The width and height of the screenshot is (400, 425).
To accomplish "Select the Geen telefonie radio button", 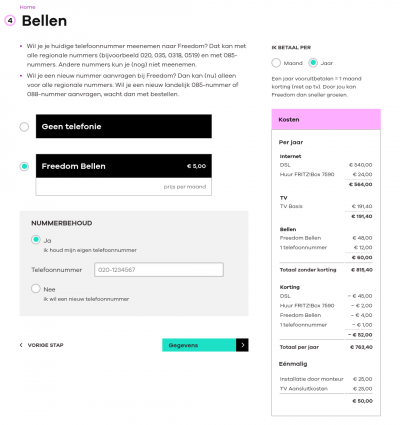I will click(x=24, y=127).
